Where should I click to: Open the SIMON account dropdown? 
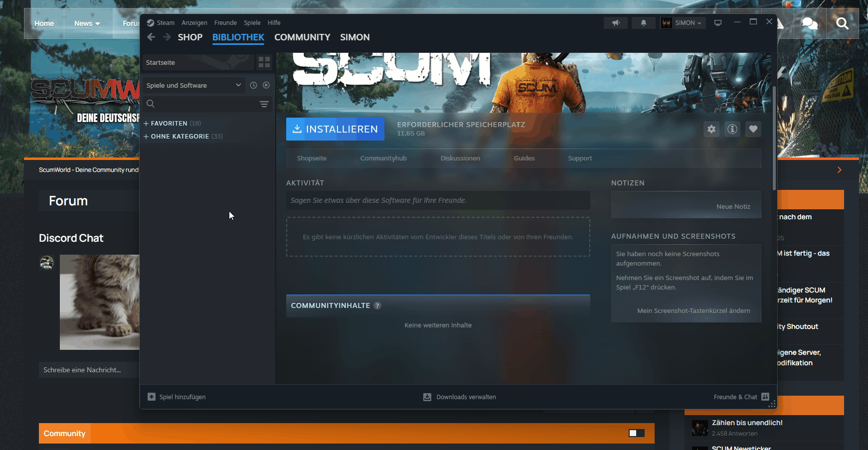point(683,23)
